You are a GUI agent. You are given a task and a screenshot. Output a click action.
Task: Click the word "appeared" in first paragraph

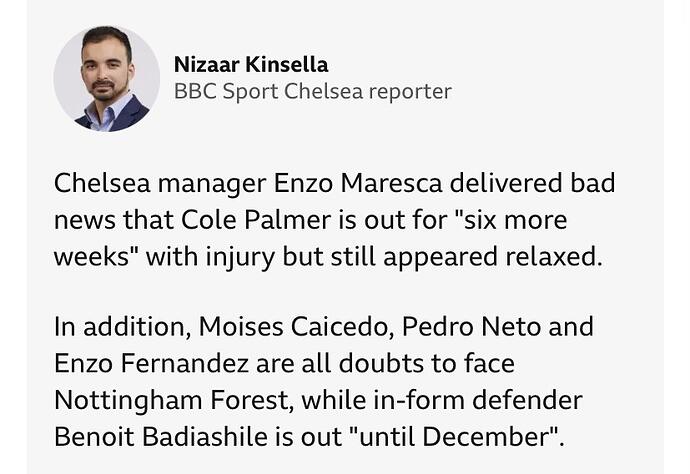click(436, 256)
